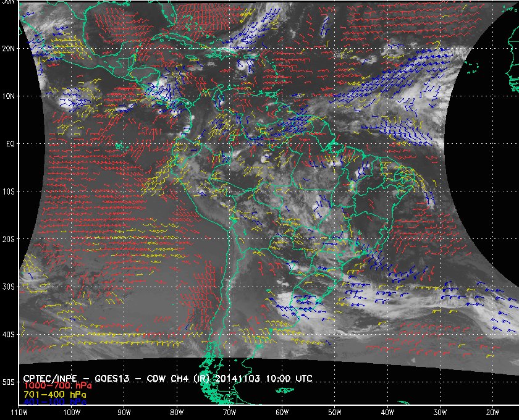Screen dimensions: 519x420
Task: Click the 20S latitude label
Action: coord(8,239)
